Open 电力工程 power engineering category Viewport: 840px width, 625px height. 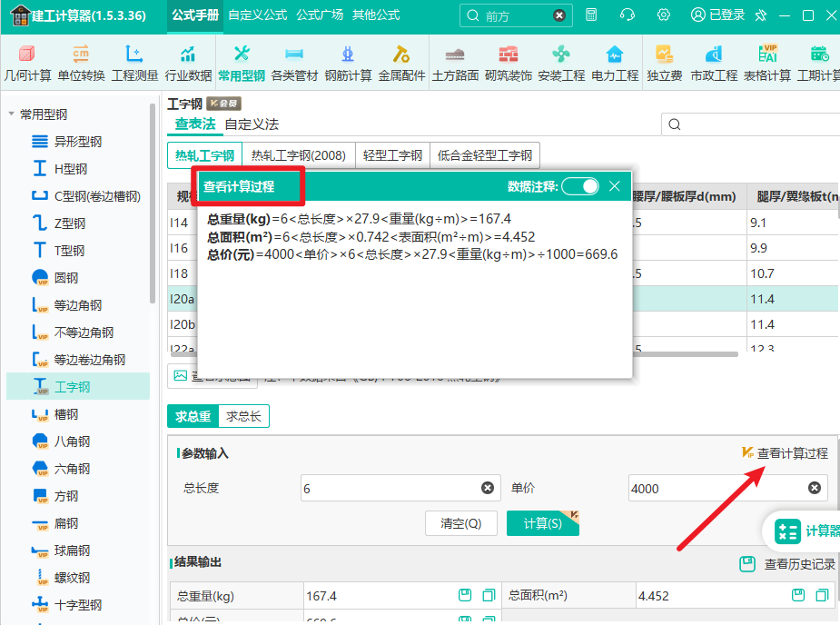coord(615,64)
